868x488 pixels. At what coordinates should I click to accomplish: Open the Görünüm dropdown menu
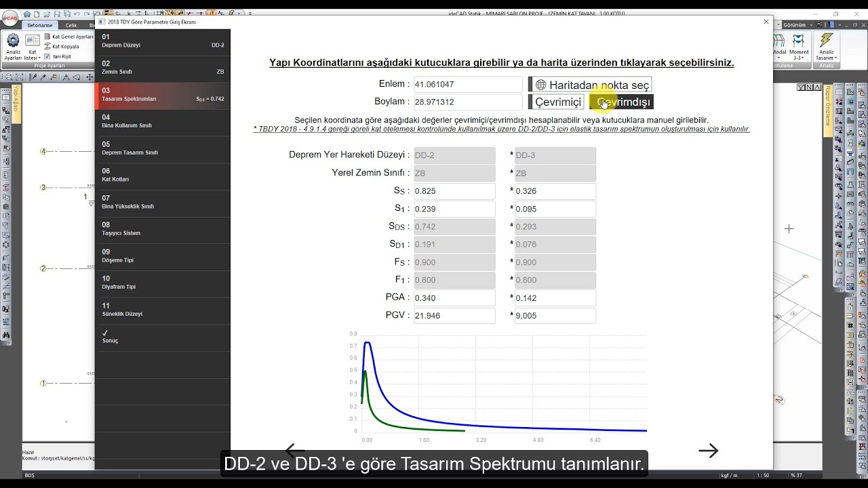[796, 25]
